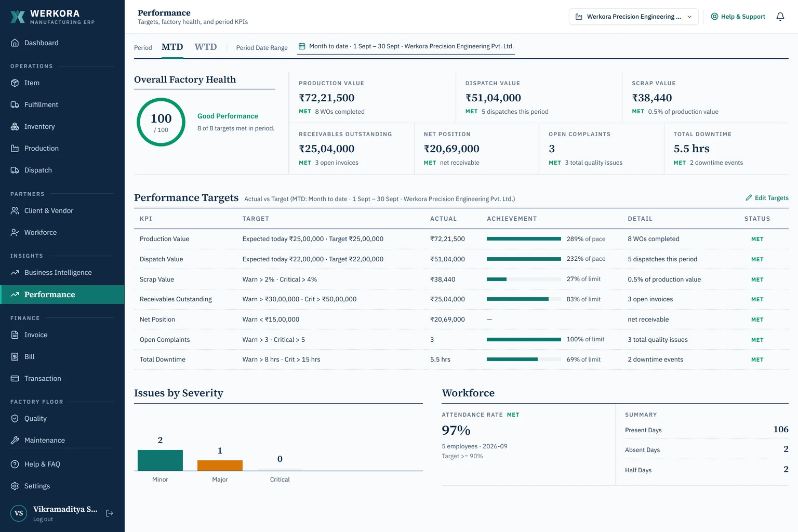Click the Receivables Outstanding KPI row label

pos(176,299)
